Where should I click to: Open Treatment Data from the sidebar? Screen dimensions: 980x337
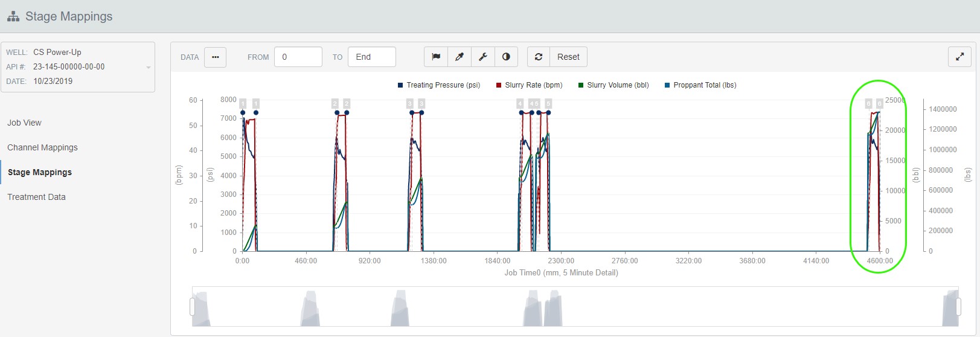(36, 197)
